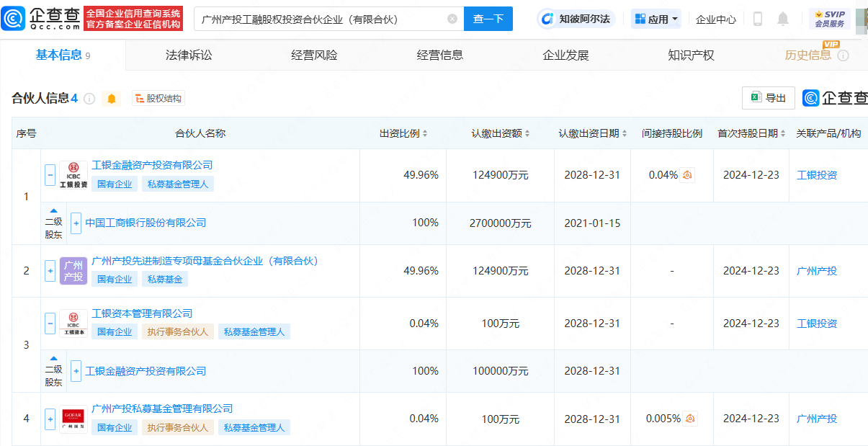Click the info icon beside 历史信息

pos(843,55)
